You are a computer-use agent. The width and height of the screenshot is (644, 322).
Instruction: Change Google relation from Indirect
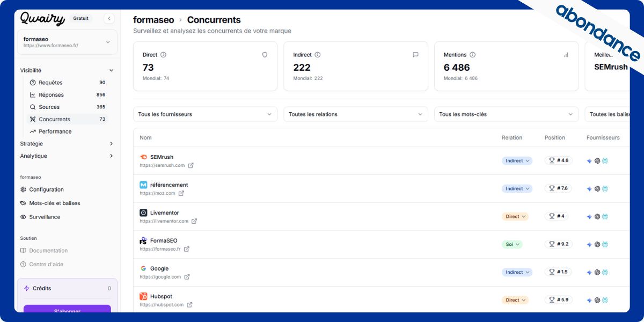[517, 272]
